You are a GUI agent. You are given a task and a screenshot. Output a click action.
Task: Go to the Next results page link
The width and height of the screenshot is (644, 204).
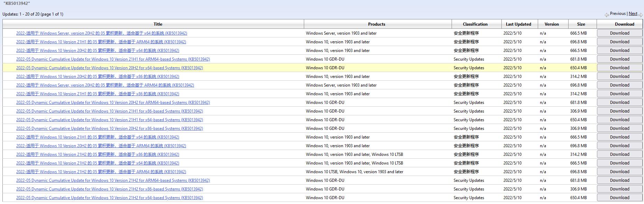coord(633,14)
